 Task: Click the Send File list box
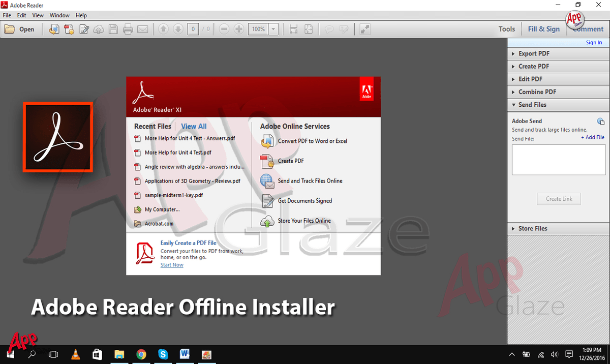[x=559, y=160]
